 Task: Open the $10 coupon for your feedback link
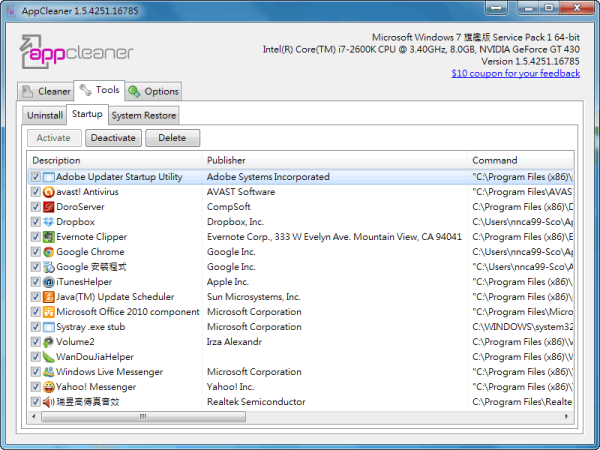coord(515,73)
